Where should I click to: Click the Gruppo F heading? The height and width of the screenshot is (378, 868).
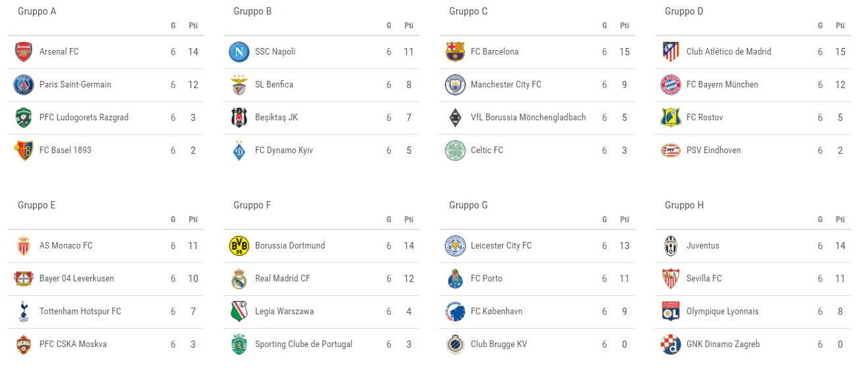[252, 205]
